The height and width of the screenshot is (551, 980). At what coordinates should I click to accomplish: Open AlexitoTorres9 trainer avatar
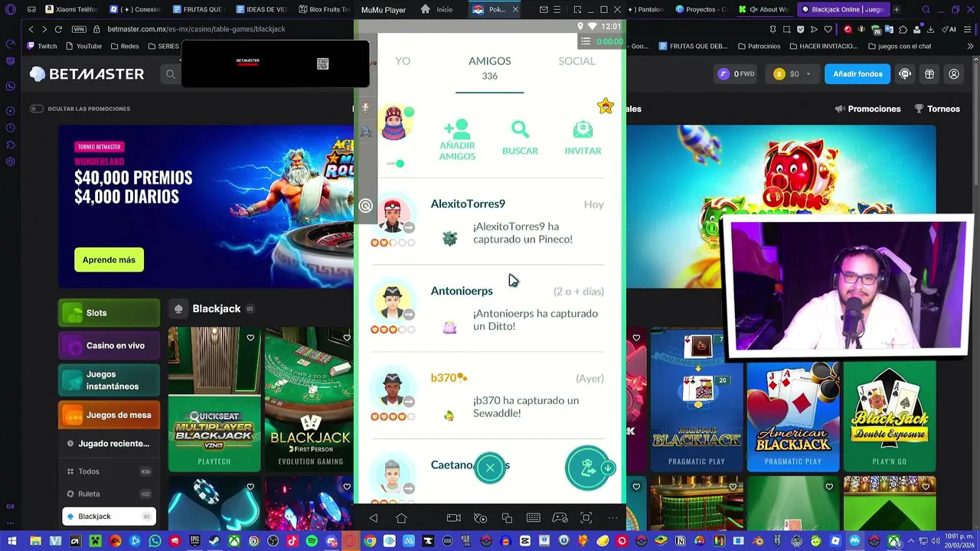pos(393,216)
